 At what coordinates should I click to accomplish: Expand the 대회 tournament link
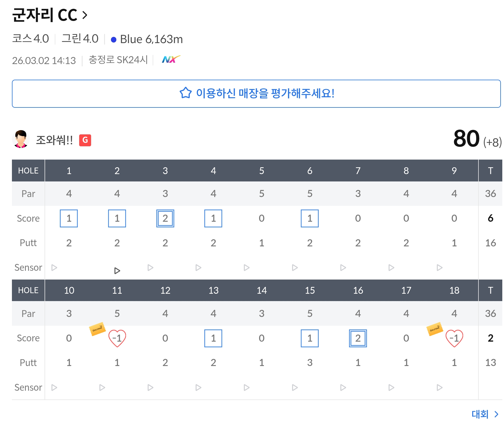click(x=485, y=414)
